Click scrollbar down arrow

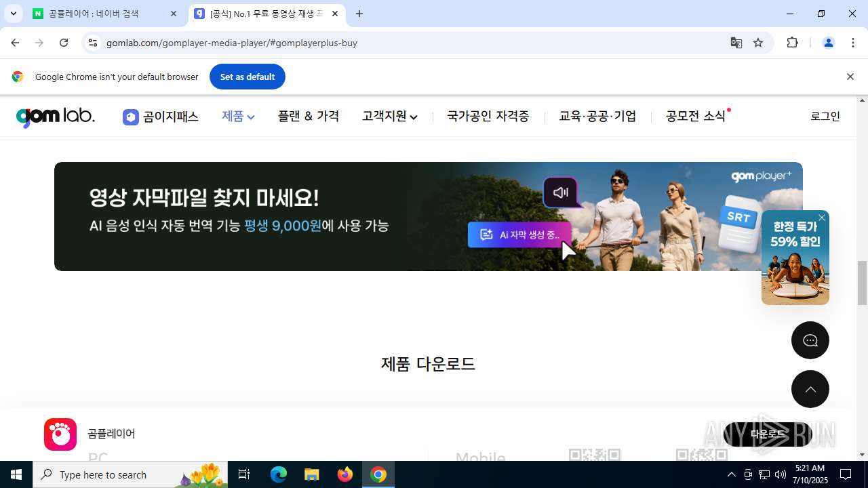[x=863, y=455]
